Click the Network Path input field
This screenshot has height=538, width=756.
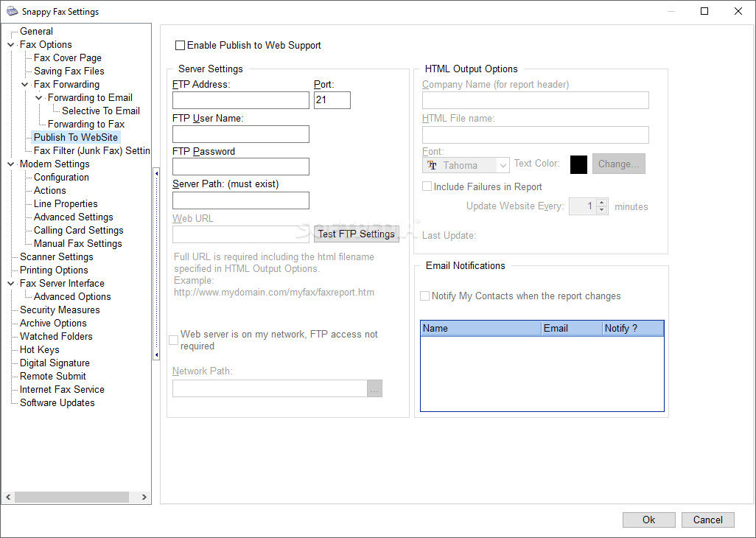coord(270,388)
